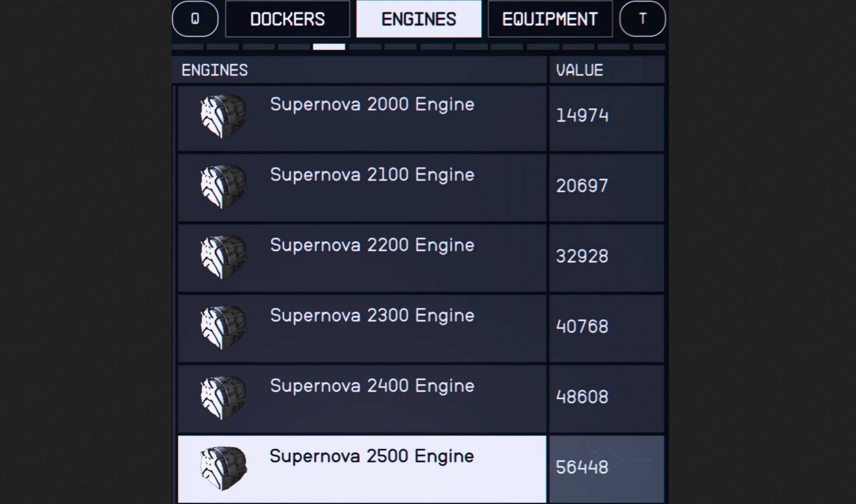Select the Supernova 2000 Engine name
The width and height of the screenshot is (856, 504).
pos(372,104)
